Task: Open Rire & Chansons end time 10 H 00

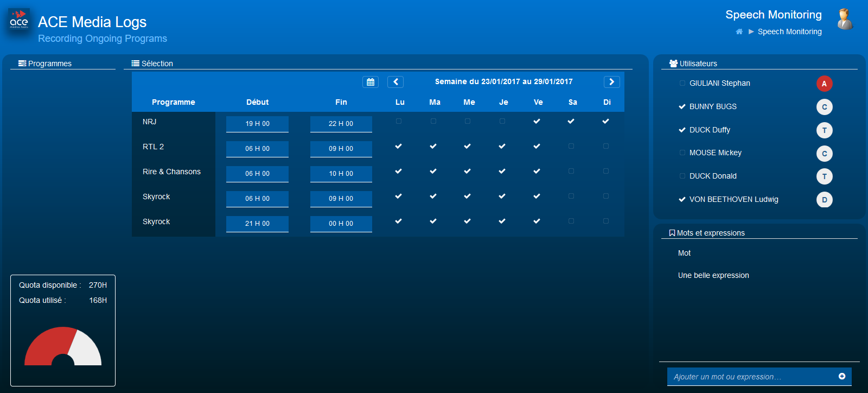Action: click(341, 174)
